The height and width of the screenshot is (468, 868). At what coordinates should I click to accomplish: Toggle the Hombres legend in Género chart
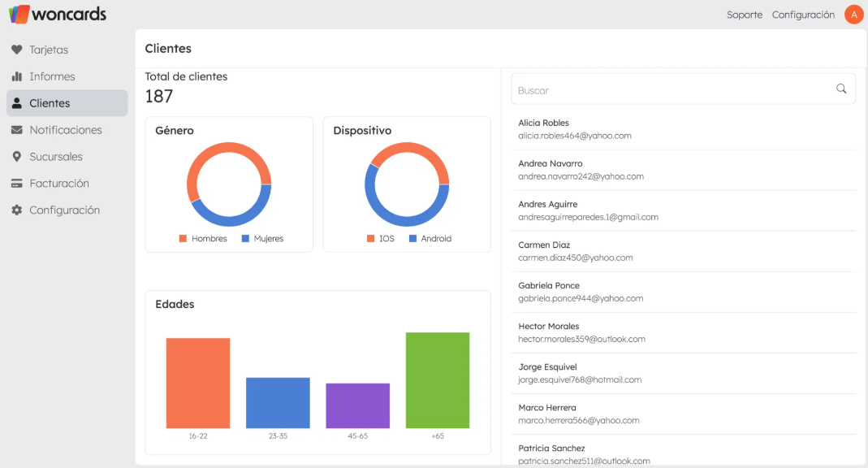(202, 238)
